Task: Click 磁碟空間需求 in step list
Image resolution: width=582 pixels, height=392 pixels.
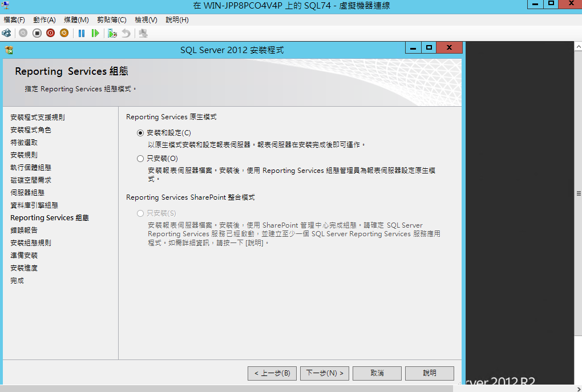Action: 31,180
